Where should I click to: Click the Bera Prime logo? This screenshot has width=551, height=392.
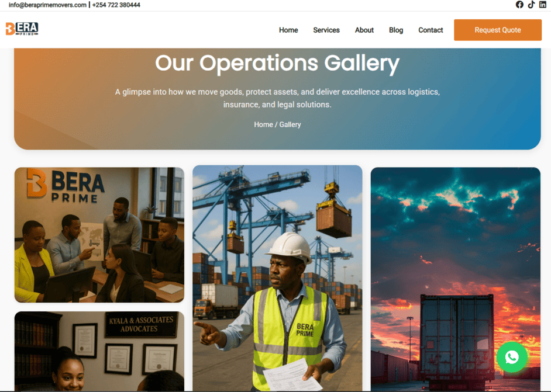click(22, 29)
